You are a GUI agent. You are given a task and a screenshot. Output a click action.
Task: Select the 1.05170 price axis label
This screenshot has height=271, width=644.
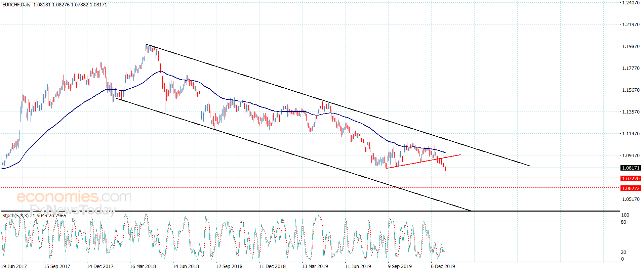pyautogui.click(x=631, y=199)
